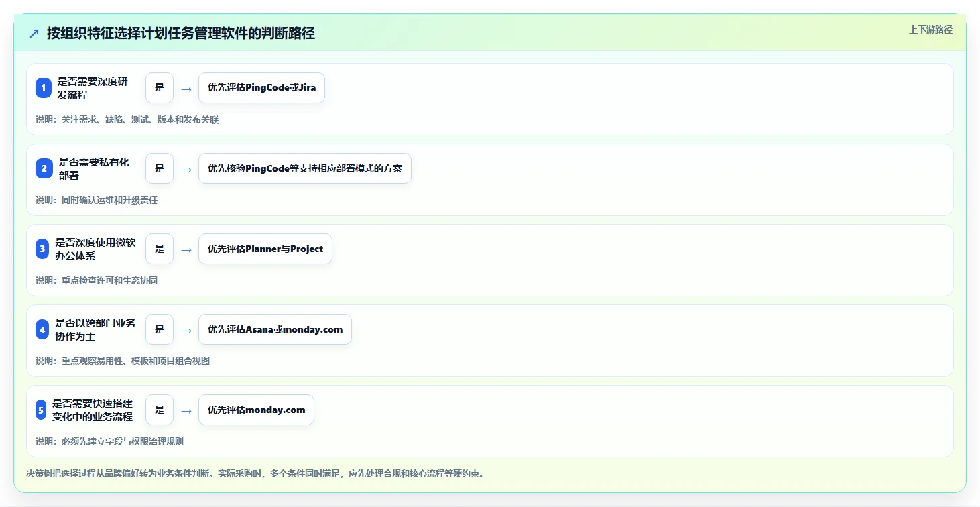Select 是 for 是否需要私有化部署
Screen dimensions: 980x507
[160, 168]
